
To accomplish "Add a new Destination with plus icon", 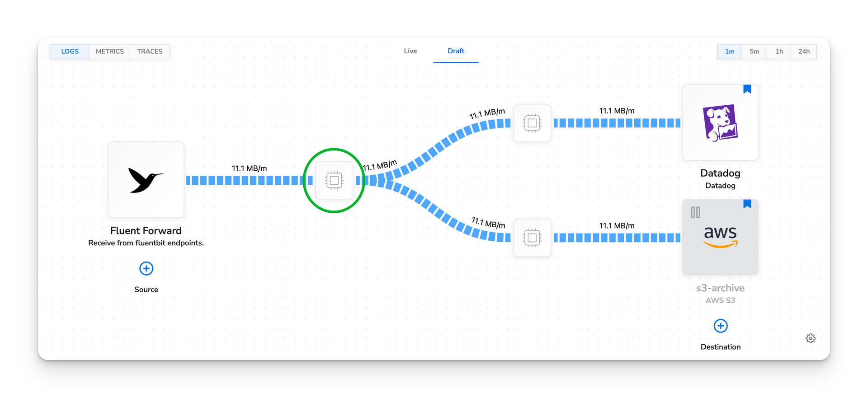I will tap(721, 326).
